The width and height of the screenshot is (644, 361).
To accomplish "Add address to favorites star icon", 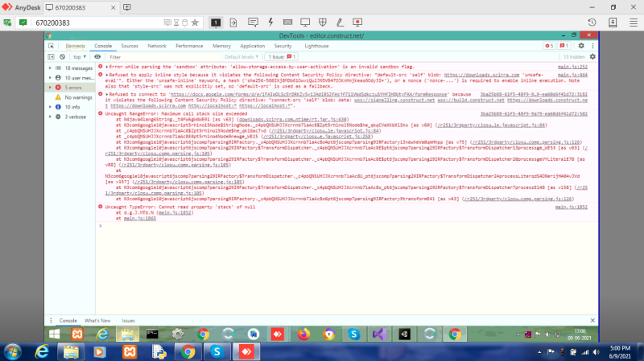I will click(195, 23).
